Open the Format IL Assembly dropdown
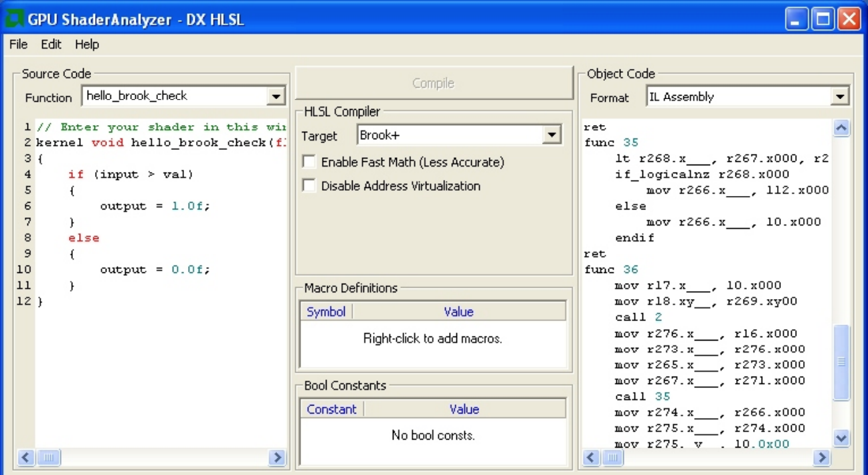868x475 pixels. 841,97
